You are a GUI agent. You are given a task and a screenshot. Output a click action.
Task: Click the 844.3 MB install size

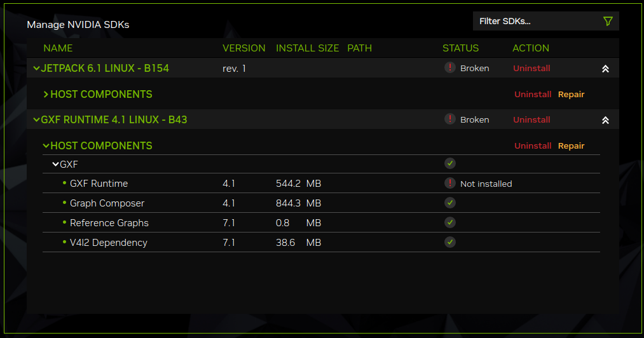[x=299, y=203]
